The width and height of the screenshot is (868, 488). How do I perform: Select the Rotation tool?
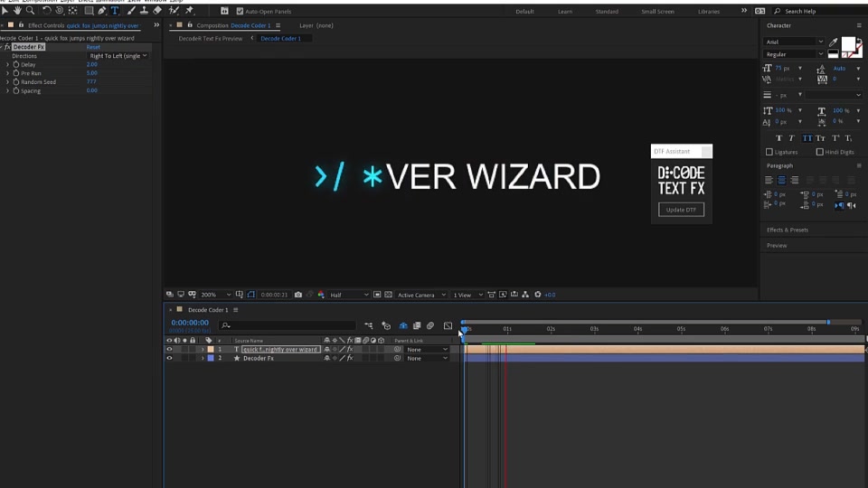tap(47, 11)
